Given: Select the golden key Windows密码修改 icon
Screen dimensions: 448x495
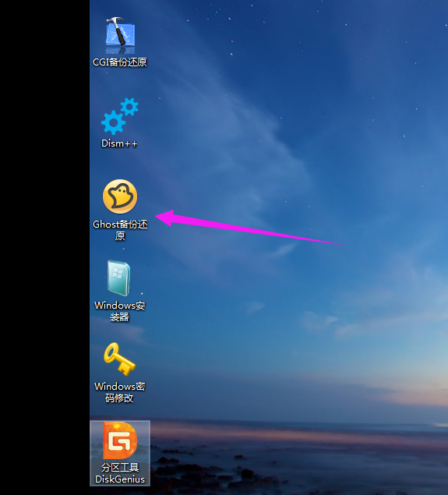Looking at the screenshot, I should tap(119, 359).
